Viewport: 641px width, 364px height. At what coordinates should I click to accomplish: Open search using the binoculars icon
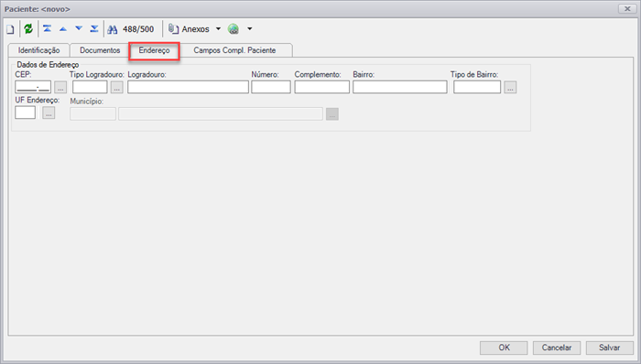point(113,29)
